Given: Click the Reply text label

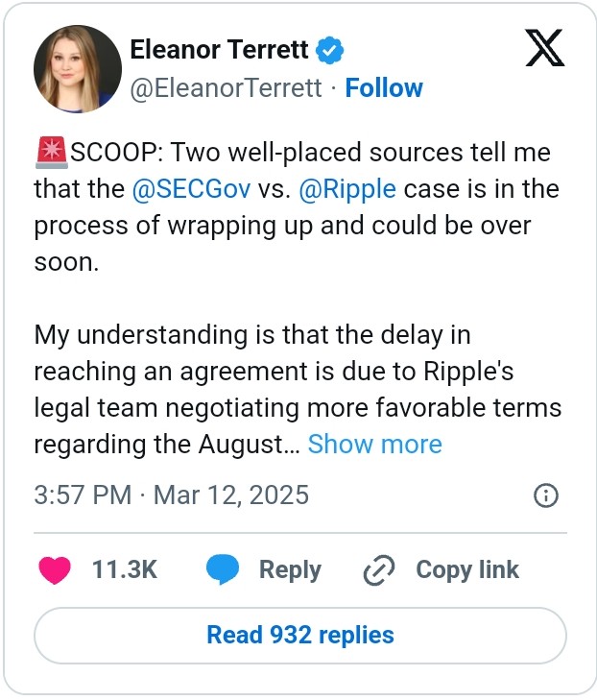Looking at the screenshot, I should (x=290, y=569).
